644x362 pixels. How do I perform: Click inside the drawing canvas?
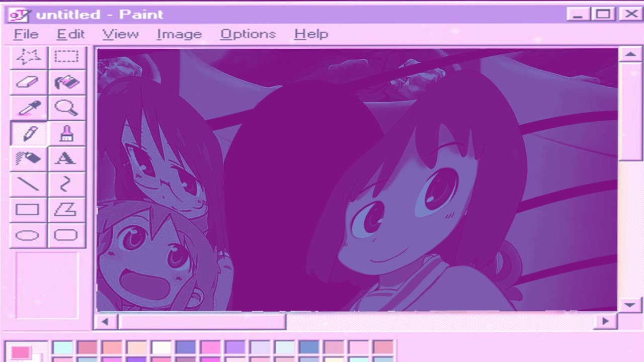click(x=357, y=179)
